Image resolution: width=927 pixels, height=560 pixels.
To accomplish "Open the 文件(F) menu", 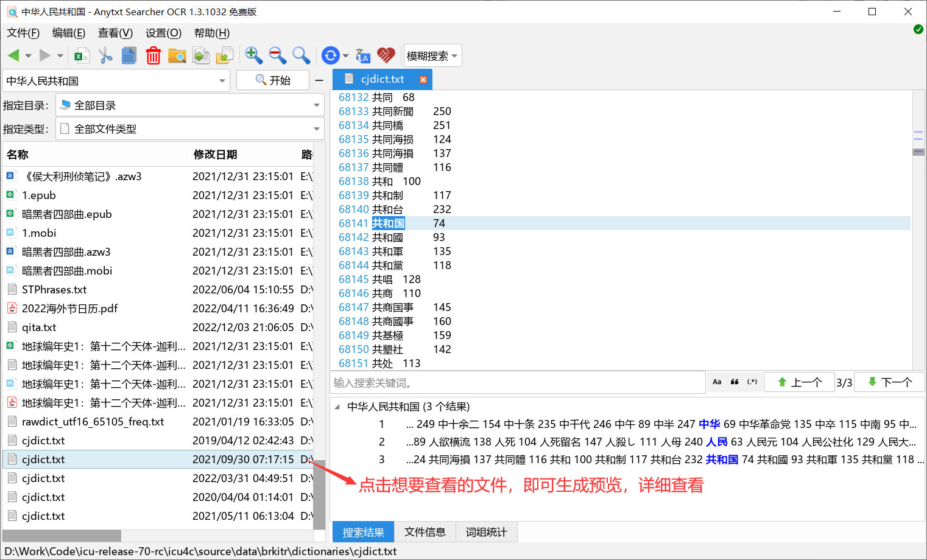I will point(23,33).
